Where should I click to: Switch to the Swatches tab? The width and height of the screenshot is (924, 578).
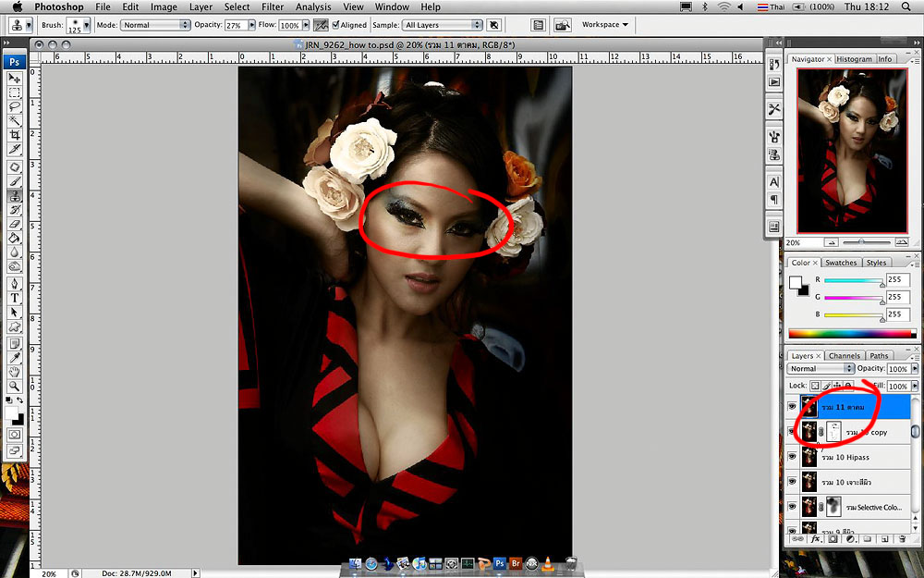point(841,263)
